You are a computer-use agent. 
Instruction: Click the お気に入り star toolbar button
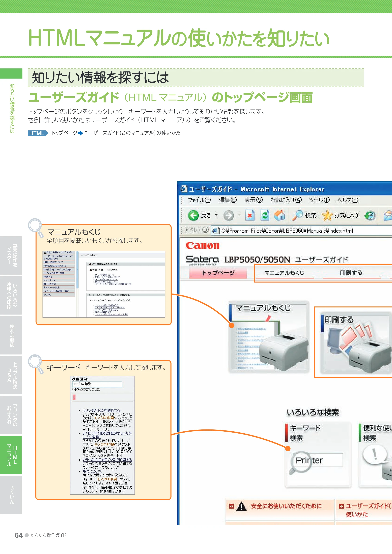point(340,215)
